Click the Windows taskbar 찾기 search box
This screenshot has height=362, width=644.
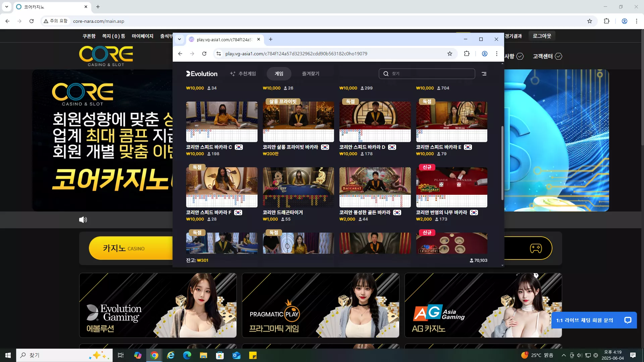pos(64,355)
